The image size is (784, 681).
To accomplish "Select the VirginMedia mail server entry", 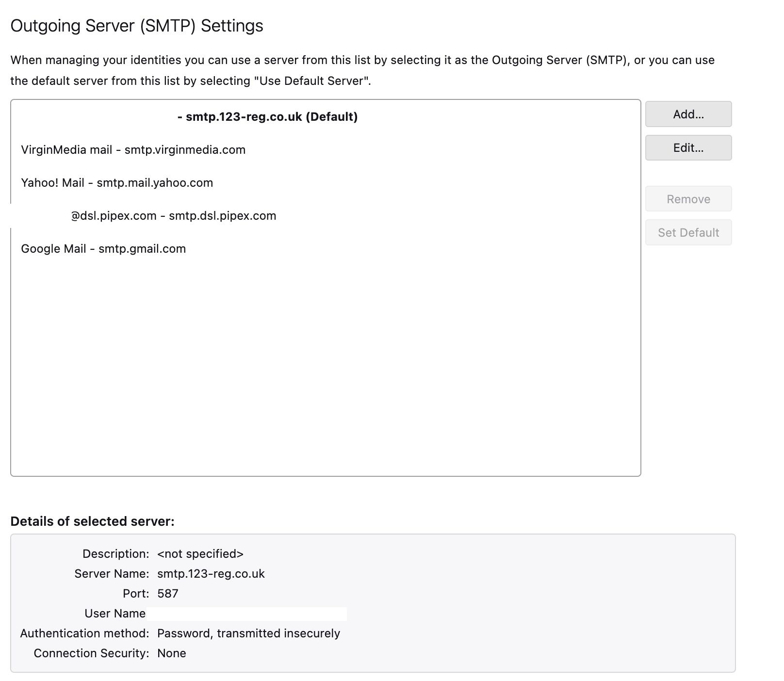I will click(133, 150).
